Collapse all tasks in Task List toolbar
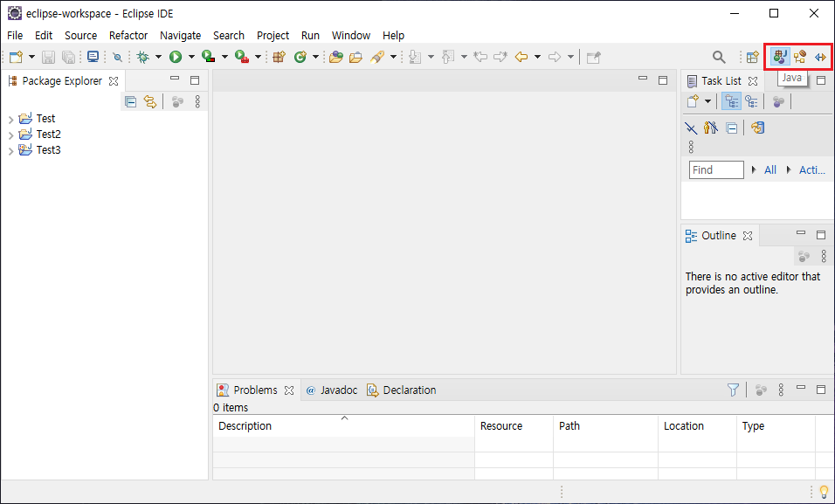 732,128
